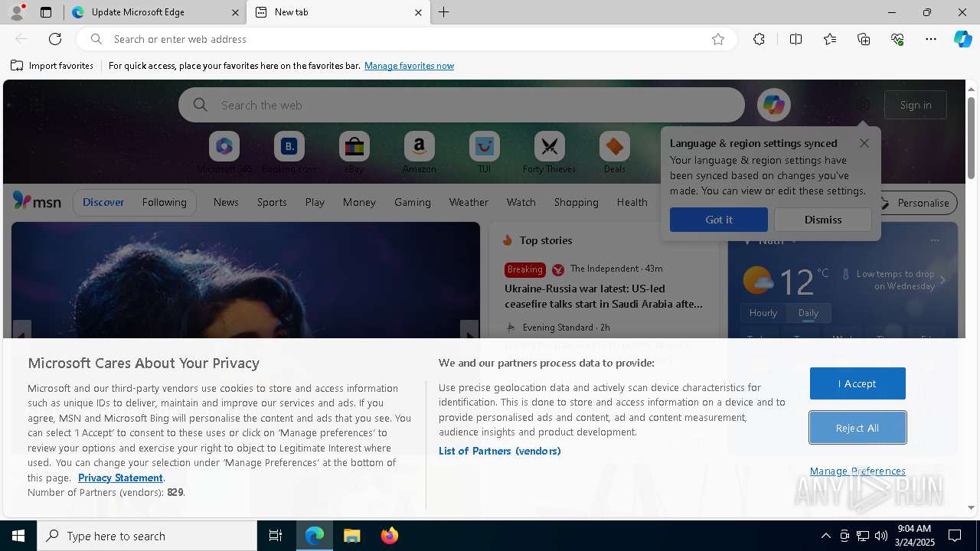Open the Gaming menu item

pyautogui.click(x=412, y=202)
